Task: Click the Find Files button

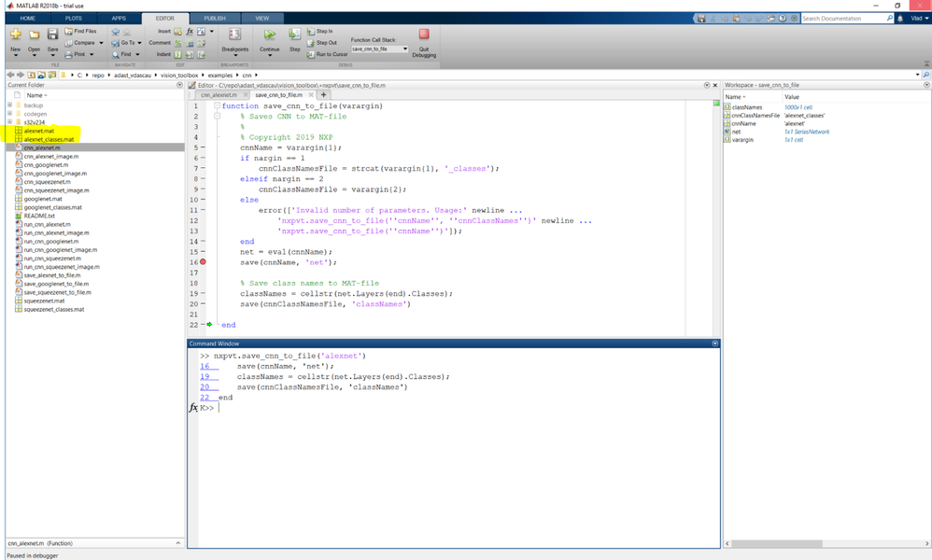Action: [x=80, y=31]
